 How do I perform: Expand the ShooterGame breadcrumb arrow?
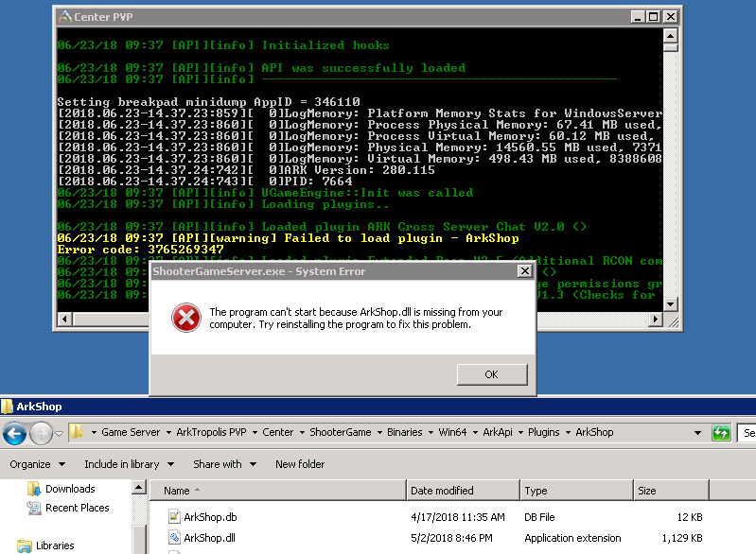coord(380,433)
